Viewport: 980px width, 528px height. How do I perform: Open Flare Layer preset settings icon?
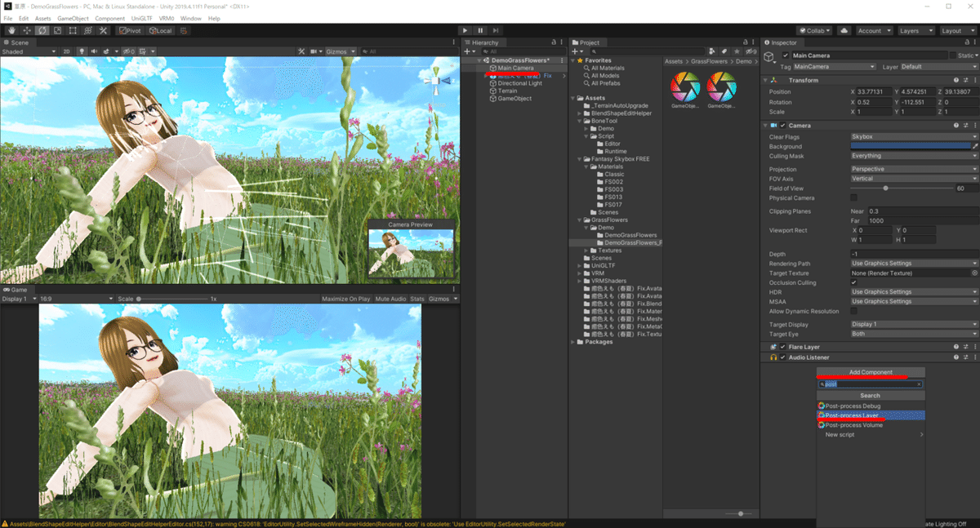(x=965, y=347)
